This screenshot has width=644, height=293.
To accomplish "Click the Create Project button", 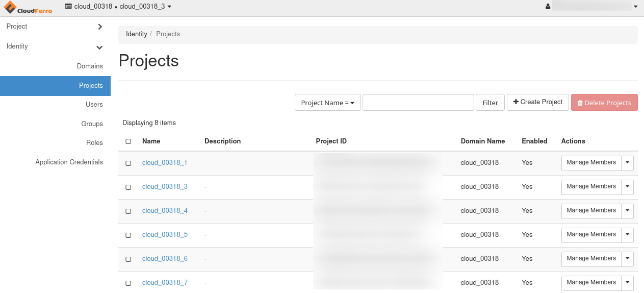I will click(x=537, y=102).
